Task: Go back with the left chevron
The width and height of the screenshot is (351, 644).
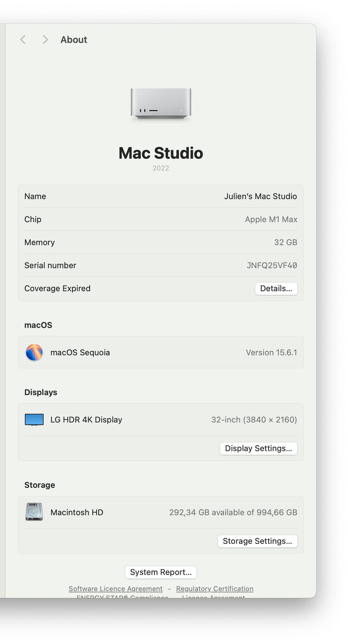Action: [x=23, y=39]
